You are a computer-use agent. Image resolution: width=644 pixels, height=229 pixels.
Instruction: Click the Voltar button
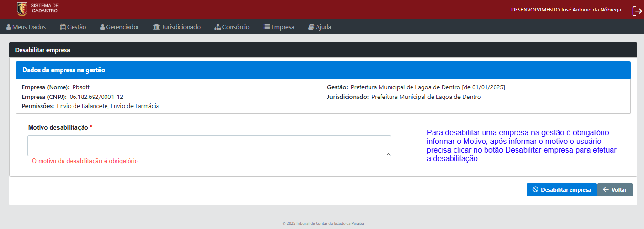tap(615, 190)
